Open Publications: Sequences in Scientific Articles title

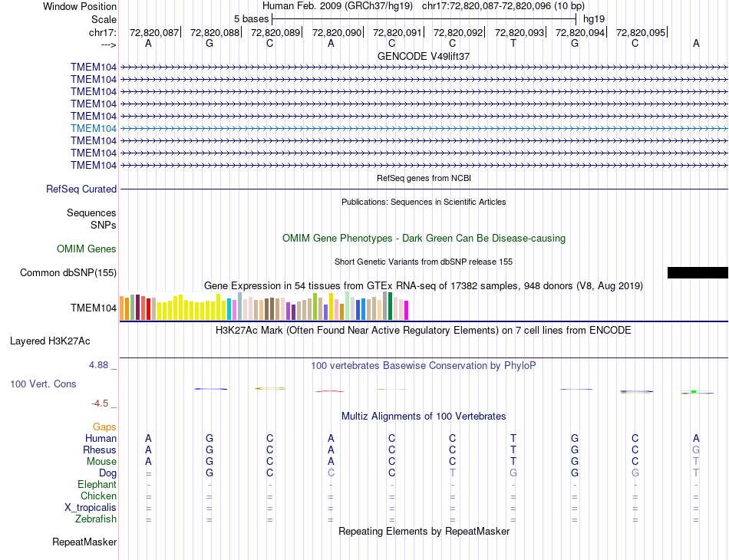tap(424, 202)
